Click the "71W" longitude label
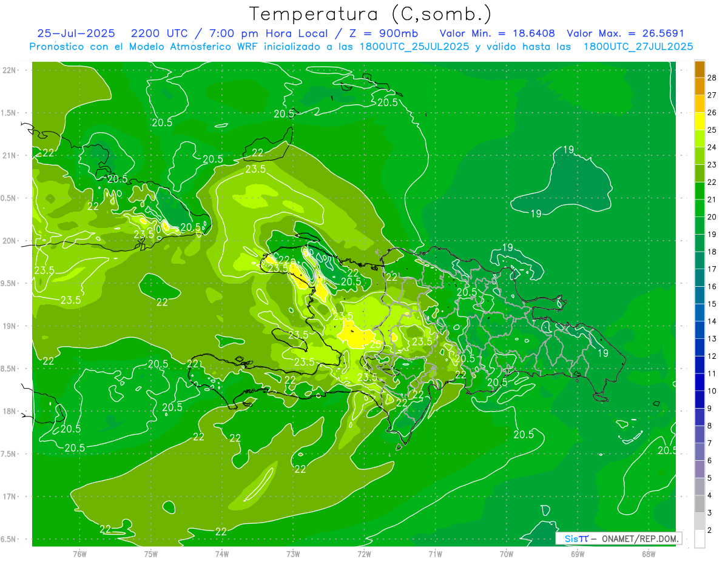The width and height of the screenshot is (728, 562). [435, 554]
